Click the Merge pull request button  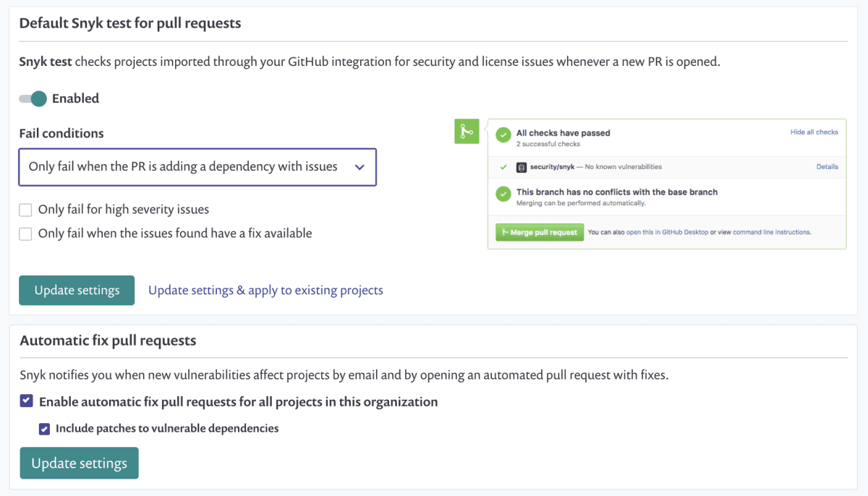pyautogui.click(x=540, y=232)
